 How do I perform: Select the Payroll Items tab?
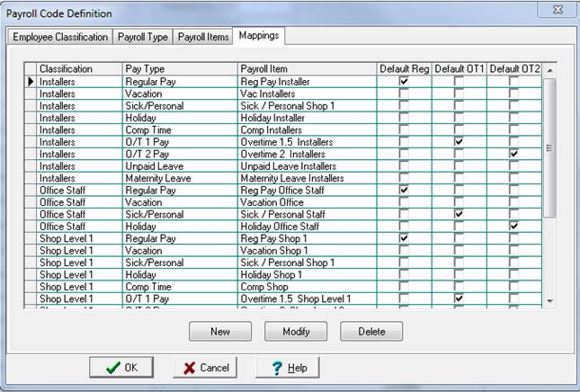coord(202,37)
